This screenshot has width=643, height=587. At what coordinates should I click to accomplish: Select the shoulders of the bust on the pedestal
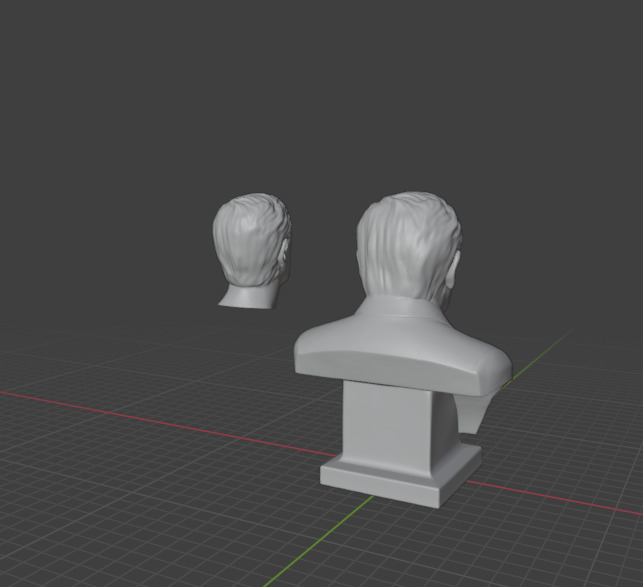pos(403,349)
